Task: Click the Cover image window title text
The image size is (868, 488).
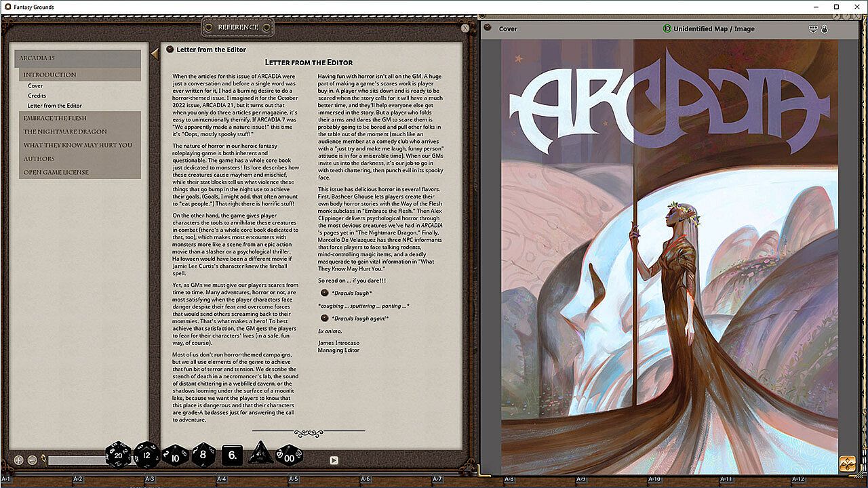Action: [x=508, y=29]
